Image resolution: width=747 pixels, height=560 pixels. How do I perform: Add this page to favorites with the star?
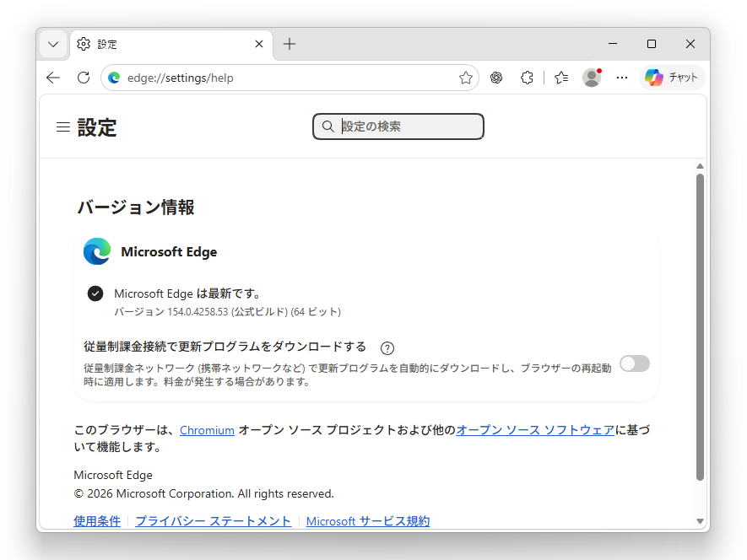[465, 78]
